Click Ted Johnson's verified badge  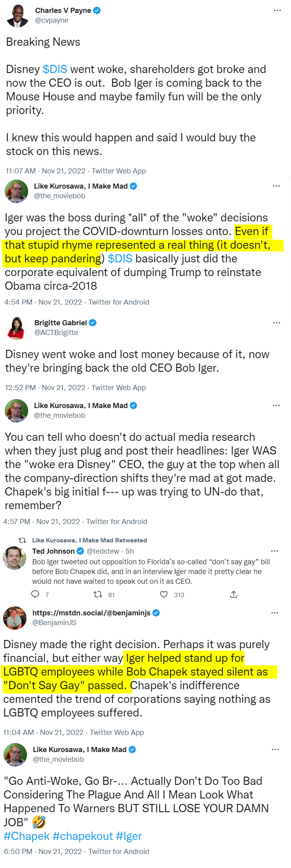pyautogui.click(x=80, y=551)
